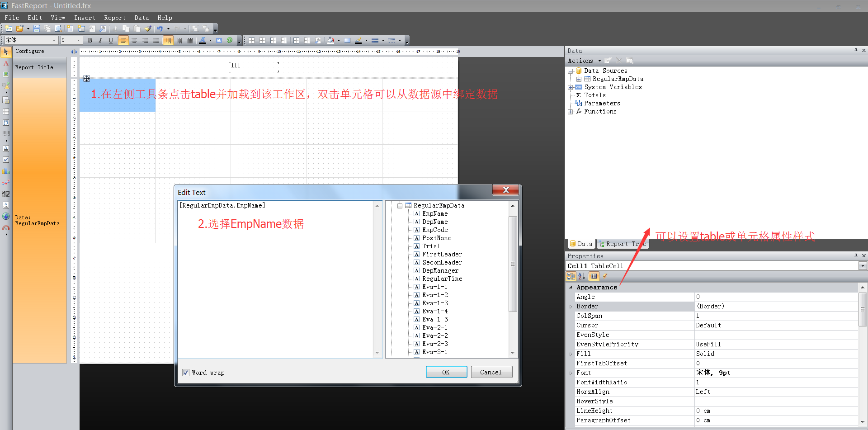Select the EmpName field in the tree
The width and height of the screenshot is (868, 430).
pyautogui.click(x=435, y=213)
